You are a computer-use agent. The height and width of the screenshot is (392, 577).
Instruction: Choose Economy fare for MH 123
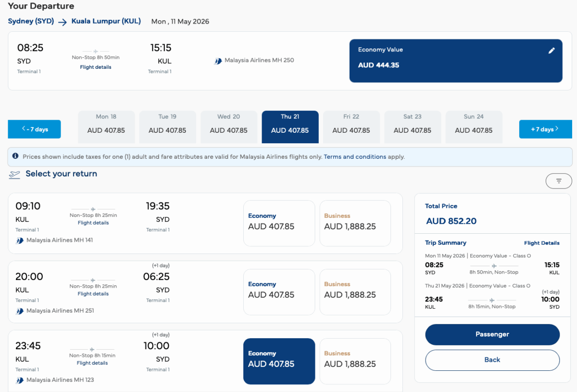coord(279,361)
